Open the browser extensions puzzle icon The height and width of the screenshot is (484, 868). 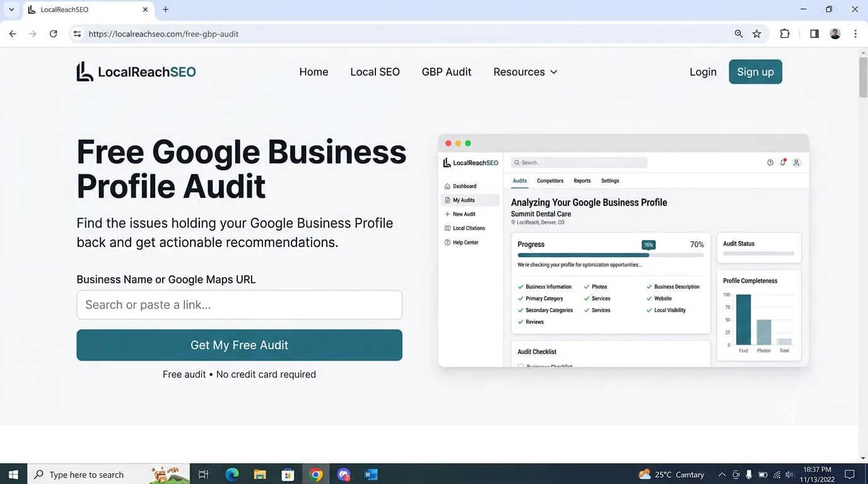point(785,34)
